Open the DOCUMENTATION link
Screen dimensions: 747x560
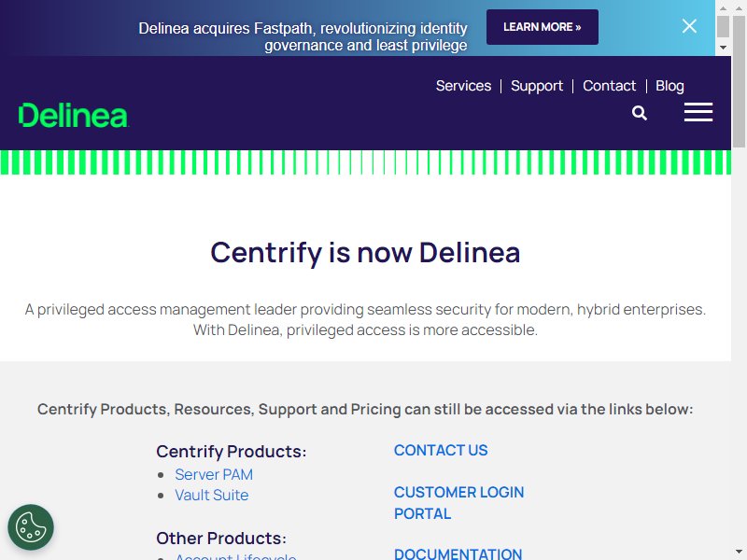(458, 553)
